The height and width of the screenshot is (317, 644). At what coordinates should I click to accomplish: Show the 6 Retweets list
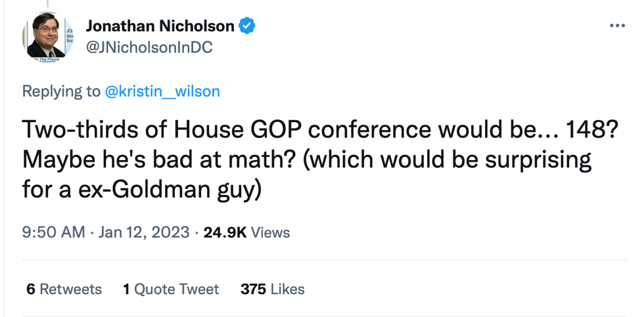(64, 289)
